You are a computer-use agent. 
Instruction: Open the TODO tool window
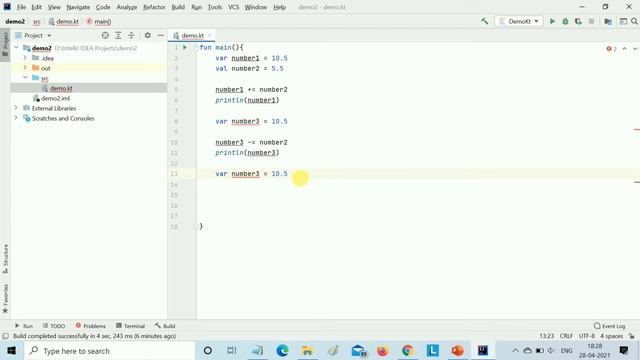[54, 326]
